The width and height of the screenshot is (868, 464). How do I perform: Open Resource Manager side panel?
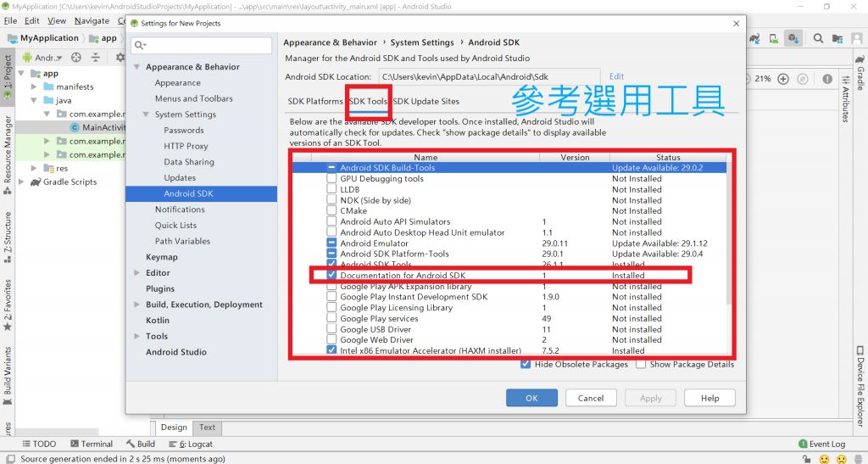pos(7,155)
